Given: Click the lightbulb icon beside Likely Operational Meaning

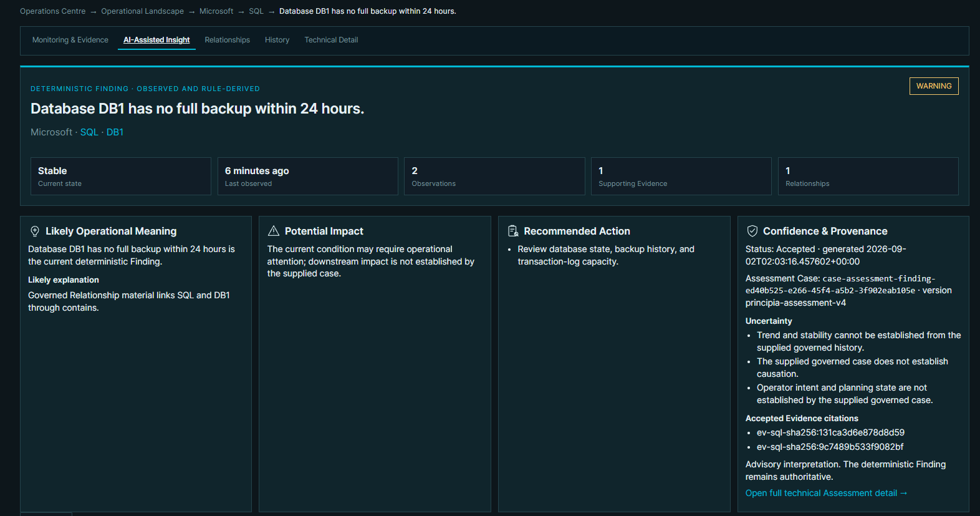Looking at the screenshot, I should point(35,231).
